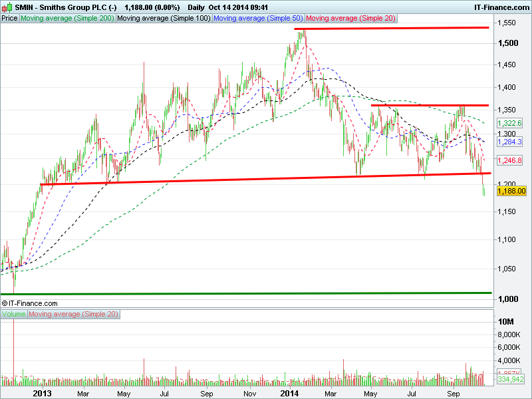The image size is (532, 399).
Task: Select the thick green support line
Action: click(x=246, y=293)
